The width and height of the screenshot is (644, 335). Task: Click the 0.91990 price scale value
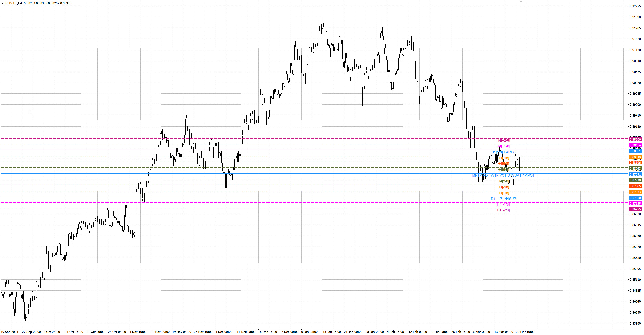635,17
